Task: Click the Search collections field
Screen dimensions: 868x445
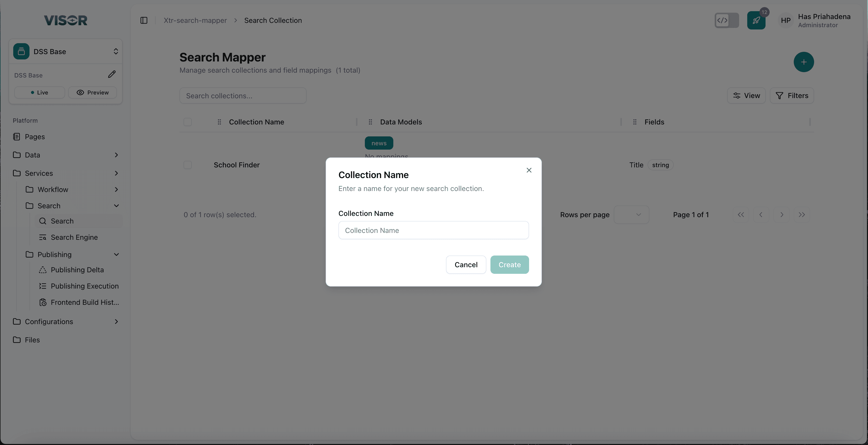Action: pos(243,96)
